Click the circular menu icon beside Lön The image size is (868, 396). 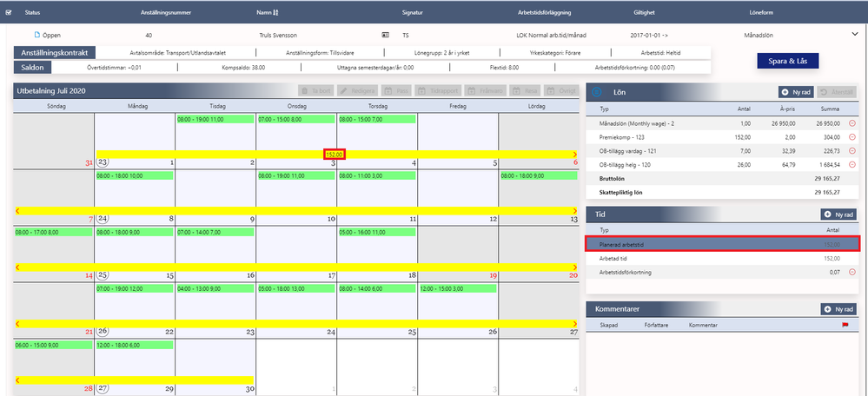coord(597,92)
